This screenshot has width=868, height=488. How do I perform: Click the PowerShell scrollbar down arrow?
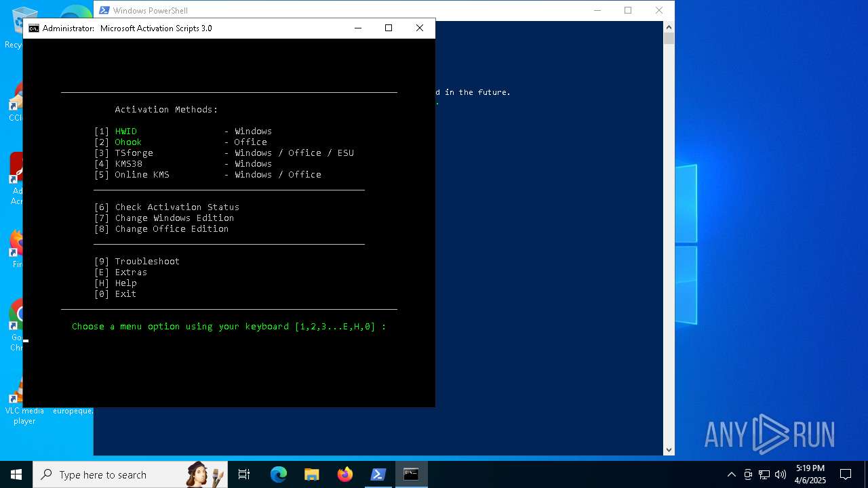669,449
